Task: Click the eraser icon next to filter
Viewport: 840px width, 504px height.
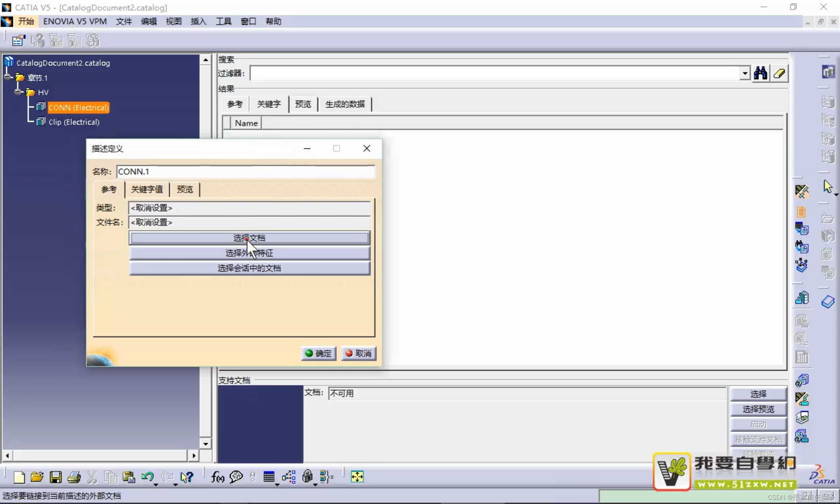Action: click(x=779, y=73)
